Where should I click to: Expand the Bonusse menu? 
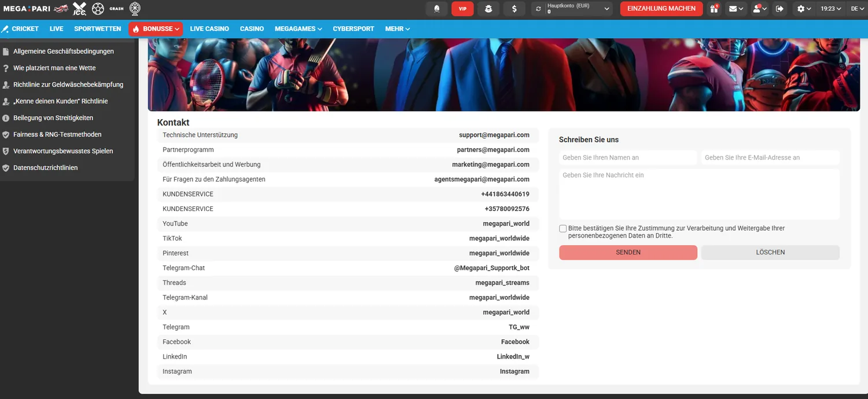[156, 29]
